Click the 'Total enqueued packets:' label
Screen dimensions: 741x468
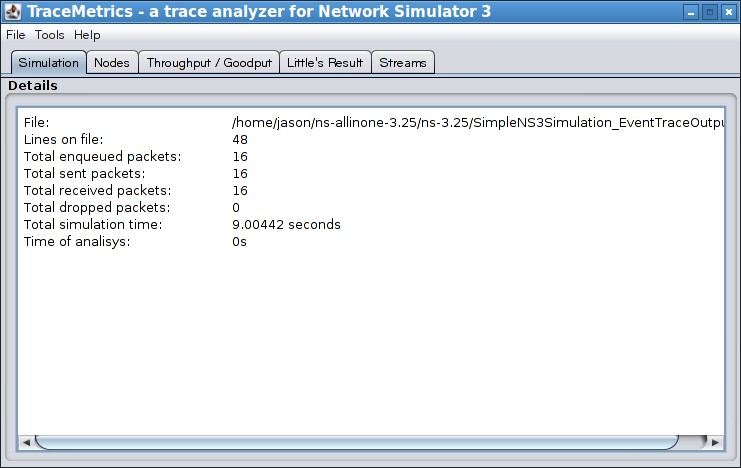(x=103, y=156)
